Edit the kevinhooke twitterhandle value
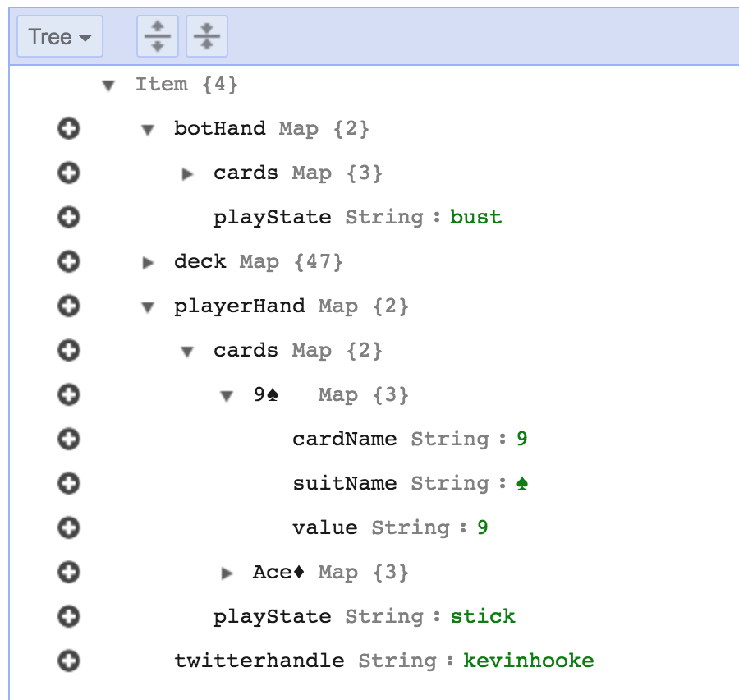The width and height of the screenshot is (739, 700). (x=528, y=661)
